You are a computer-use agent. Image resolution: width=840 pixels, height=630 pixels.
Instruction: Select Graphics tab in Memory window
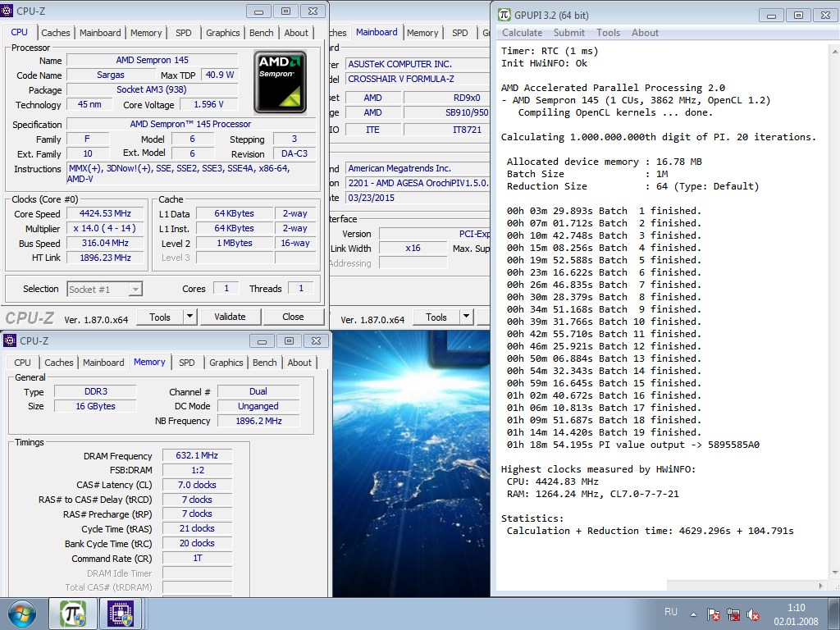(226, 363)
